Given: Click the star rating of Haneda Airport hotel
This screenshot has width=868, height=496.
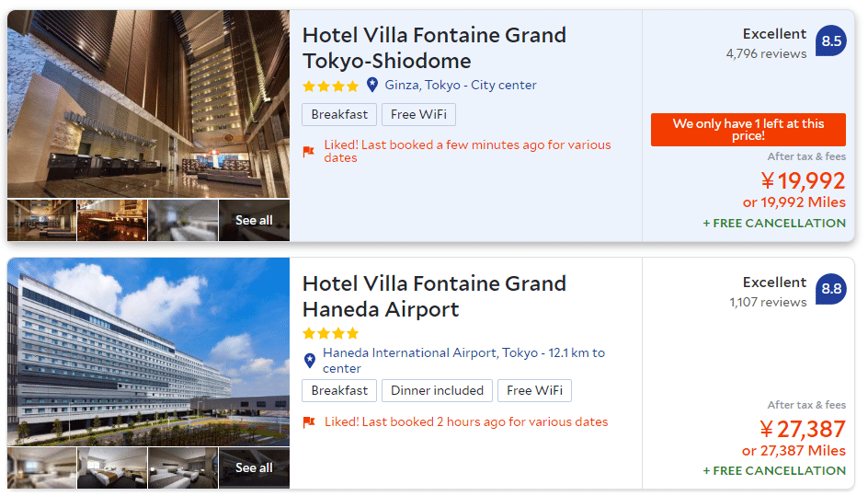Looking at the screenshot, I should pos(330,333).
